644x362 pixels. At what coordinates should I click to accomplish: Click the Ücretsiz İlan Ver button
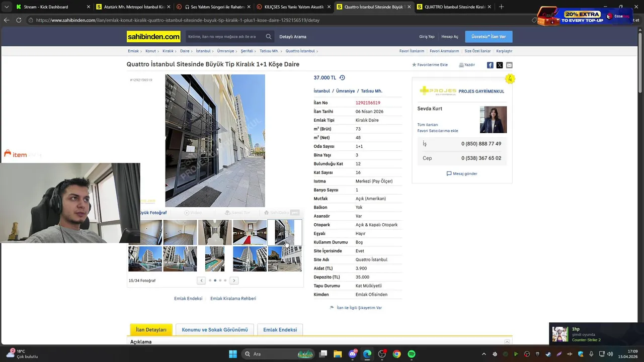tap(489, 37)
